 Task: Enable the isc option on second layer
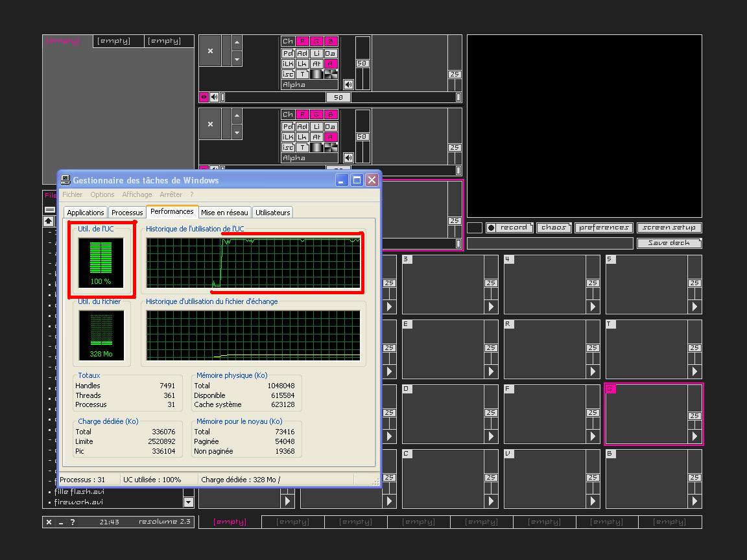[x=288, y=148]
